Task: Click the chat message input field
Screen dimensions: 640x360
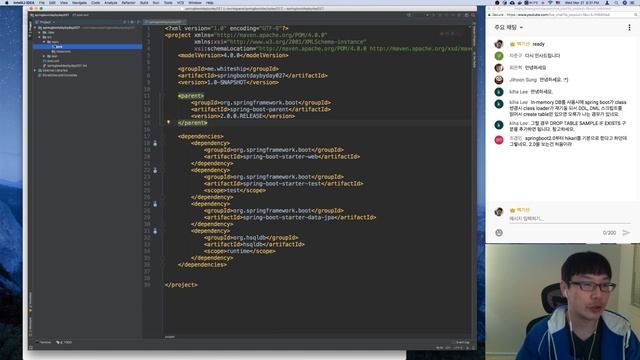Action: (x=569, y=219)
